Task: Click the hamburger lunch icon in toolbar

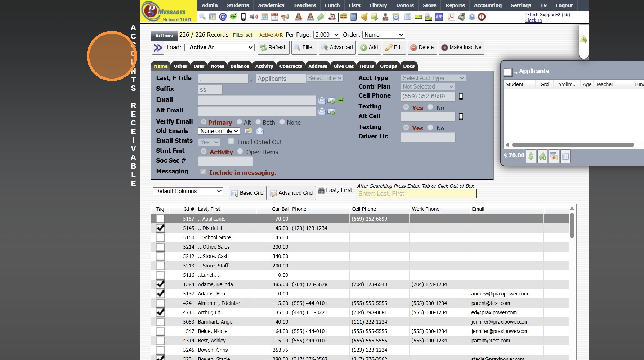Action: (343, 17)
